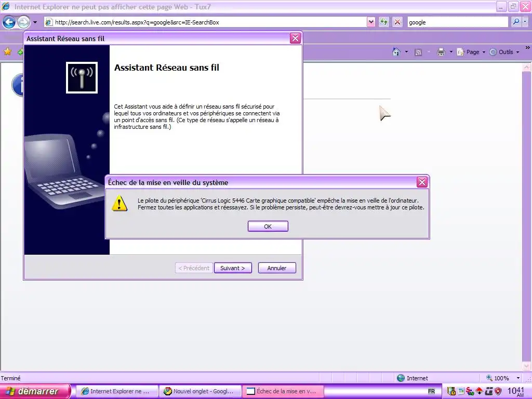Screen dimensions: 532x399
Task: Click the IE vertical scrollbar up arrow
Action: coord(527,67)
